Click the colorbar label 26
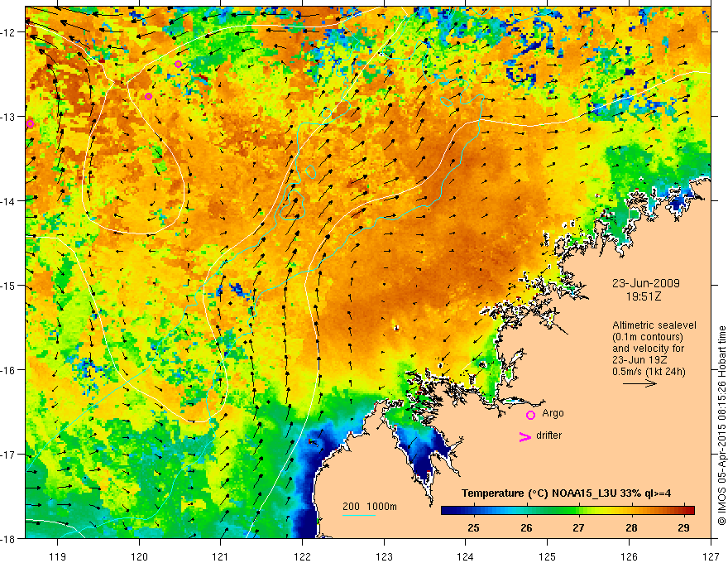Screen dimensions: 728x563 [526, 527]
